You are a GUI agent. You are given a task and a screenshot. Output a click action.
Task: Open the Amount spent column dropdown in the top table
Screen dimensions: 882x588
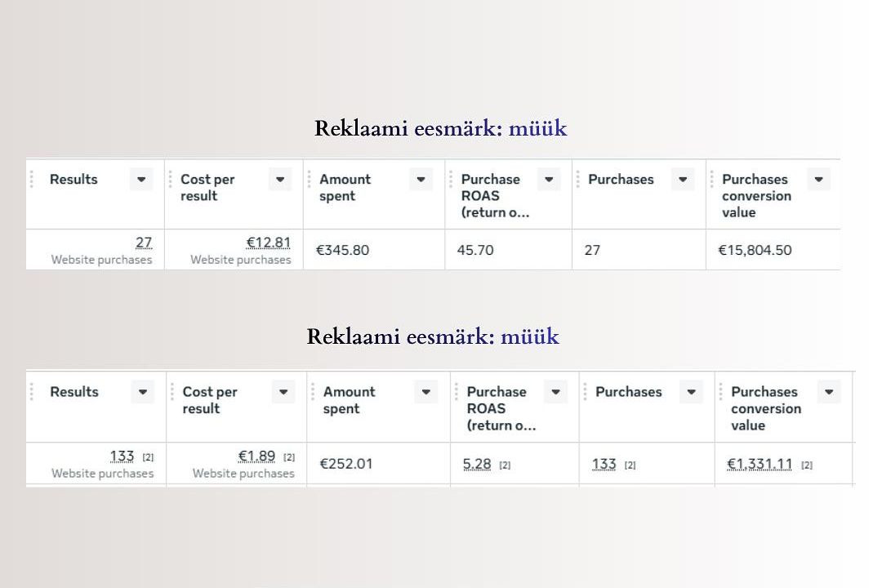(421, 179)
